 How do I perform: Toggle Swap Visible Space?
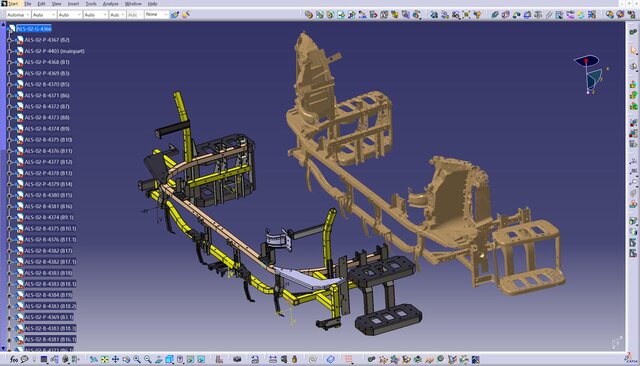pos(201,359)
